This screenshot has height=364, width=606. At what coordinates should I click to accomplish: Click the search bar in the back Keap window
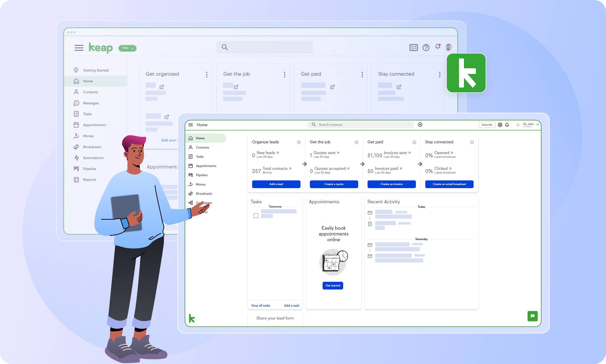click(x=265, y=47)
